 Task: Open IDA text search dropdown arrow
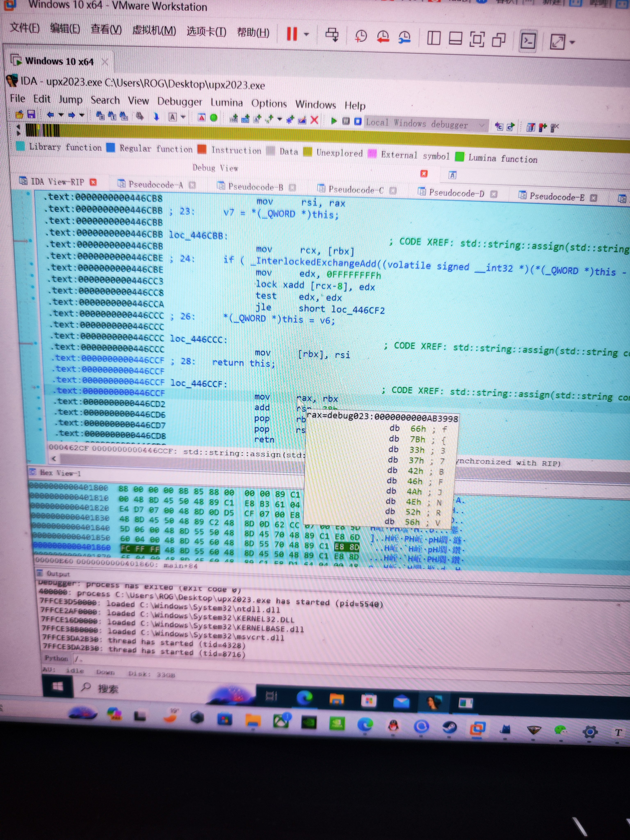183,117
